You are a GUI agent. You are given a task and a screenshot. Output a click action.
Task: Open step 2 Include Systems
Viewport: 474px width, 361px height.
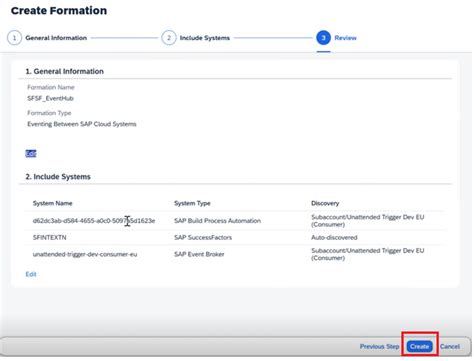196,38
